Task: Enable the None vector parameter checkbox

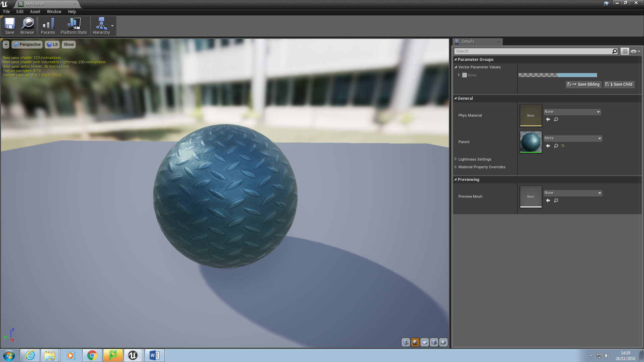Action: tap(465, 75)
